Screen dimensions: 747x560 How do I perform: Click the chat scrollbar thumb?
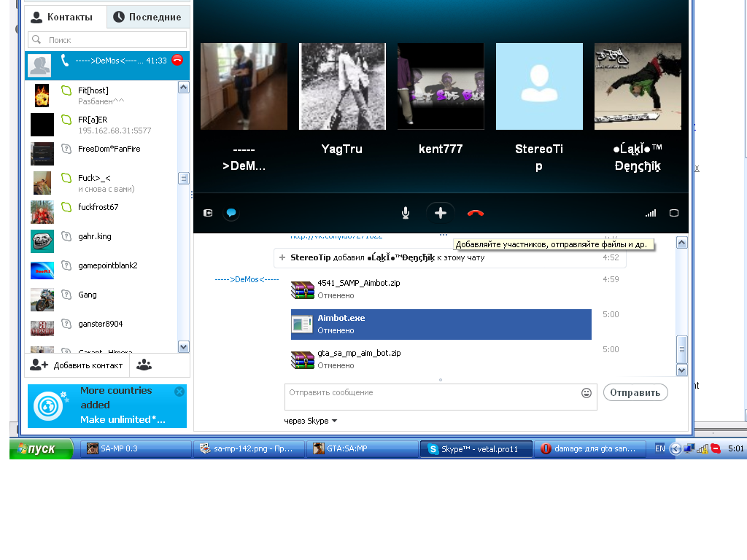point(682,349)
